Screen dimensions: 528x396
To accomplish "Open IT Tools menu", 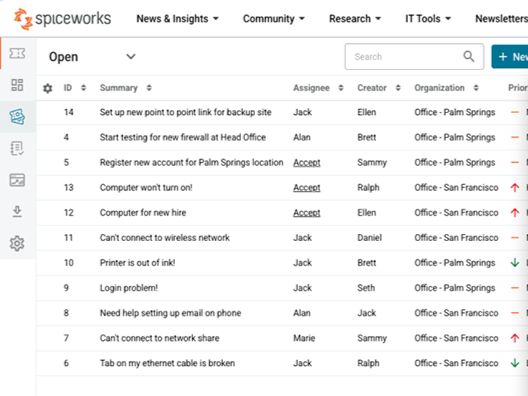I will point(428,19).
